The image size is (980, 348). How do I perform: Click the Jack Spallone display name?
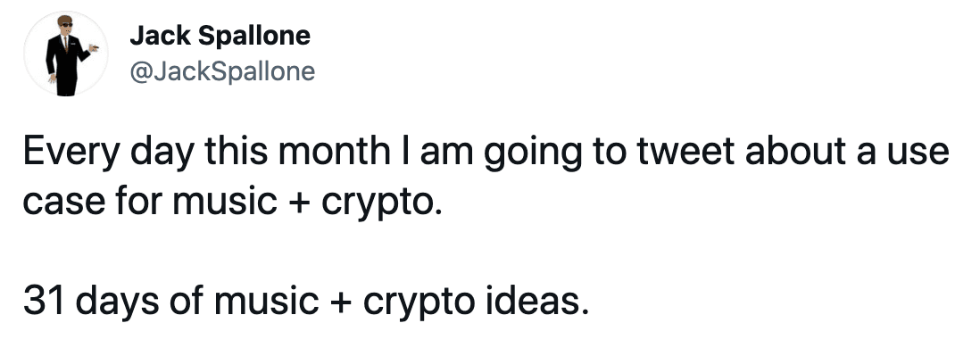pos(220,37)
